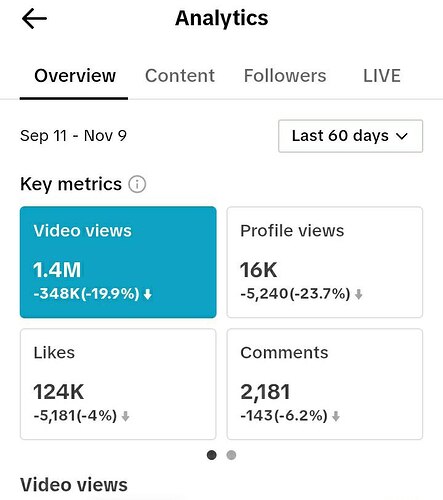Viewport: 443px width, 500px height.
Task: Select the Comments metric card
Action: pyautogui.click(x=325, y=384)
